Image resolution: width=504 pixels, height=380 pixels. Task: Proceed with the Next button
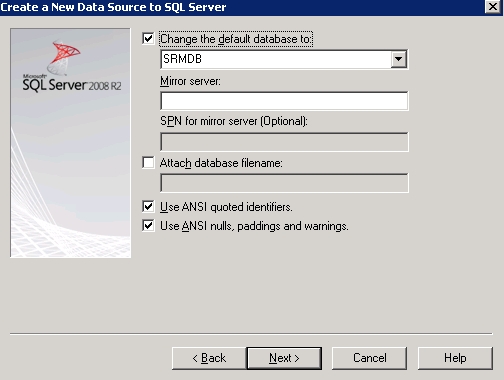(x=284, y=358)
